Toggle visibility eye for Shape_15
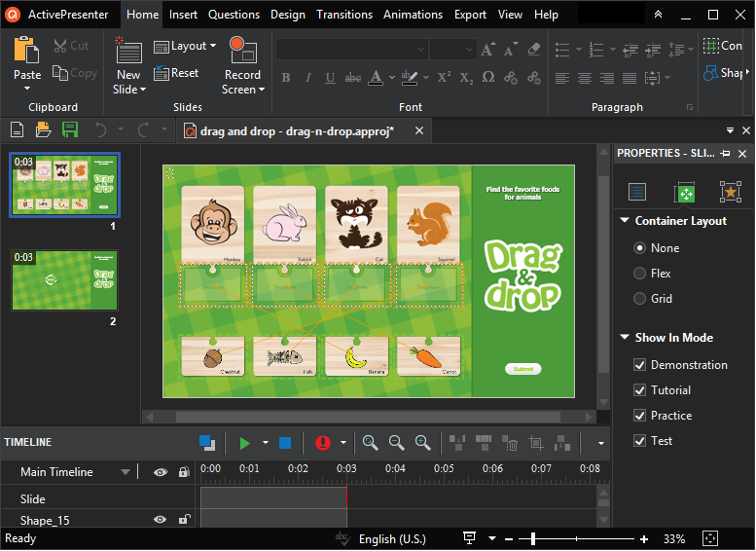This screenshot has height=551, width=756. [161, 520]
